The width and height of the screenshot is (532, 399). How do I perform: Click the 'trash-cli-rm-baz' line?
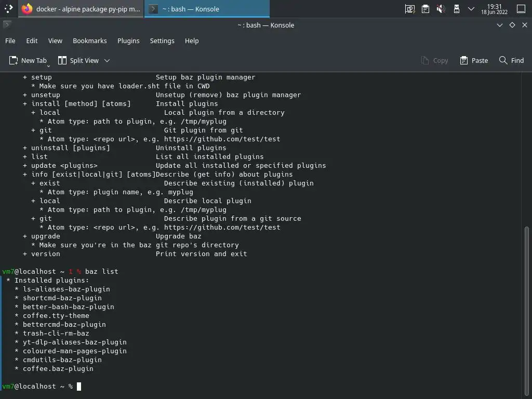56,333
